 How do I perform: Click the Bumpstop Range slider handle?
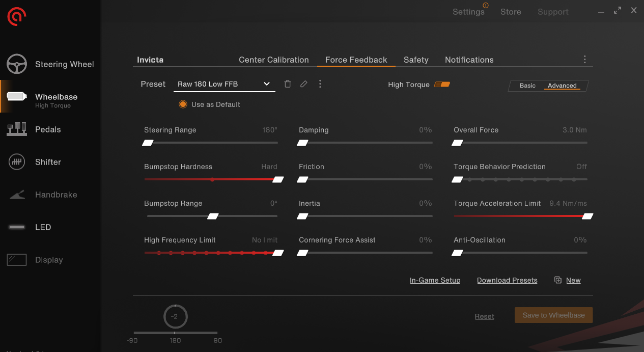tap(213, 216)
